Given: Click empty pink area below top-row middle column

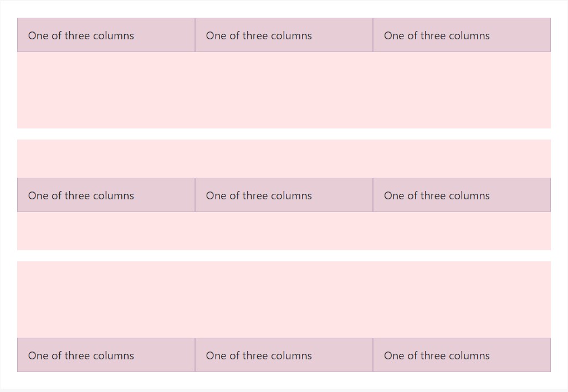Looking at the screenshot, I should click(284, 90).
